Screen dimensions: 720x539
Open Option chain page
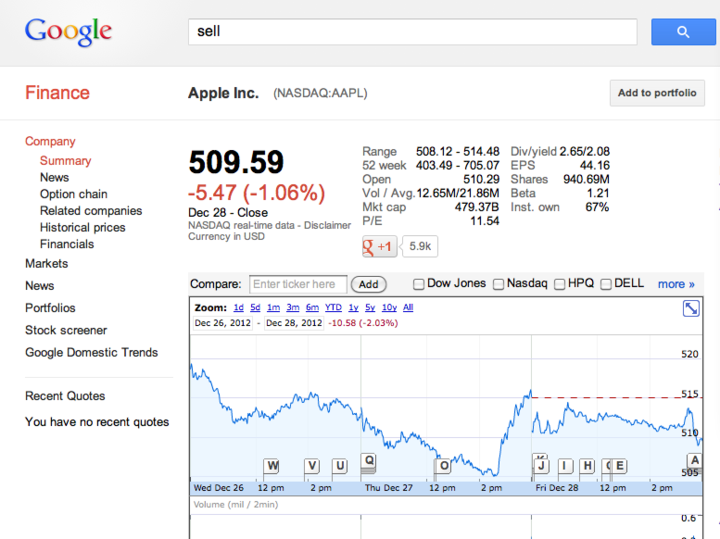(x=73, y=194)
